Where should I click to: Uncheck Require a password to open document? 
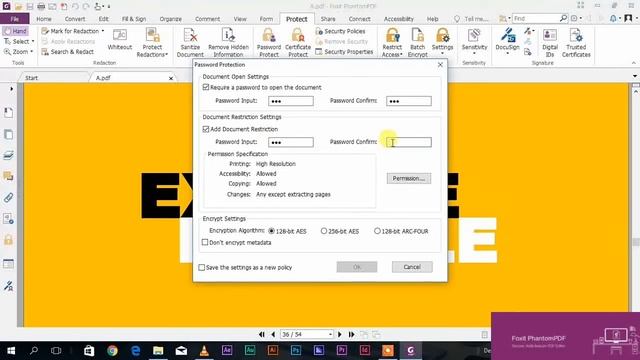click(206, 87)
